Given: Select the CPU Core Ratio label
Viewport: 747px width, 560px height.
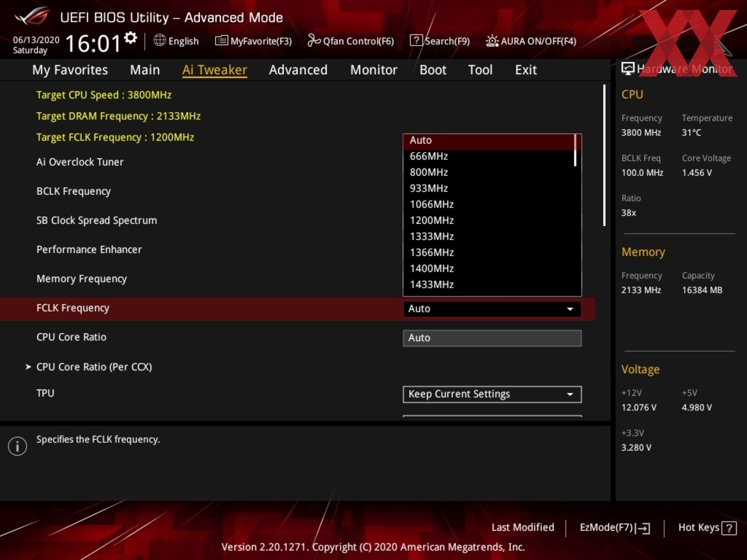Looking at the screenshot, I should pos(71,337).
